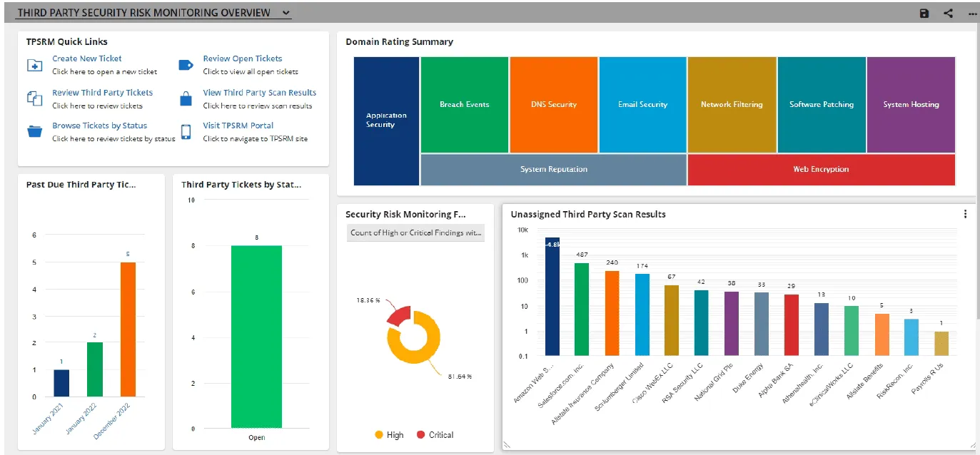Click the Create New Ticket plus-folder icon
This screenshot has height=455, width=980.
pos(34,66)
